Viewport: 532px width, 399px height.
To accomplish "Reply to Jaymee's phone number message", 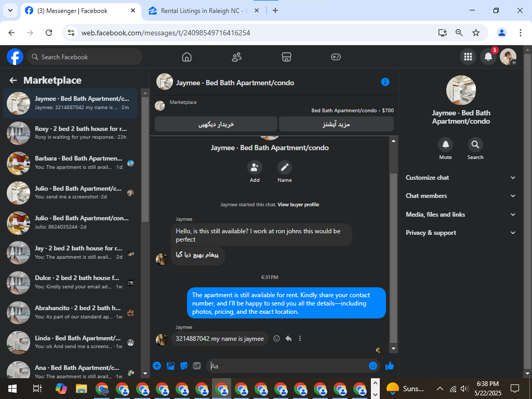I will click(x=288, y=339).
